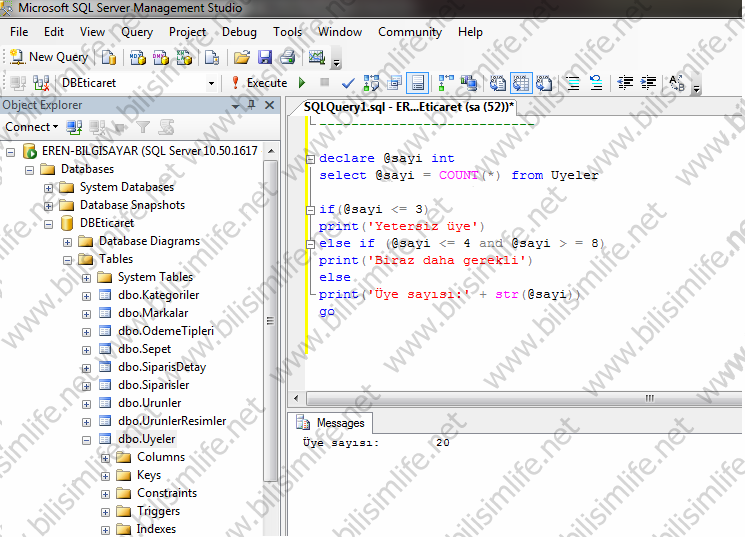Select Results to File mode
The image size is (745, 537).
544,83
